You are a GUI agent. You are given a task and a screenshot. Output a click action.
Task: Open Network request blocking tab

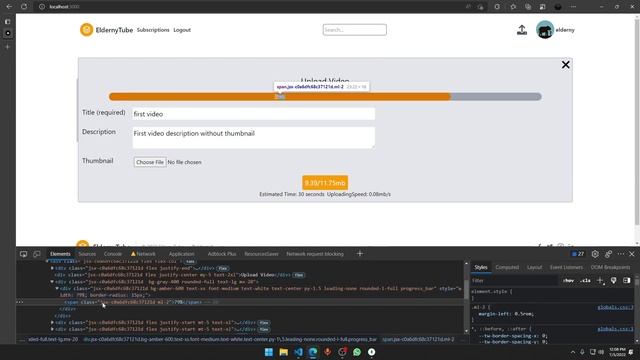[x=315, y=254]
